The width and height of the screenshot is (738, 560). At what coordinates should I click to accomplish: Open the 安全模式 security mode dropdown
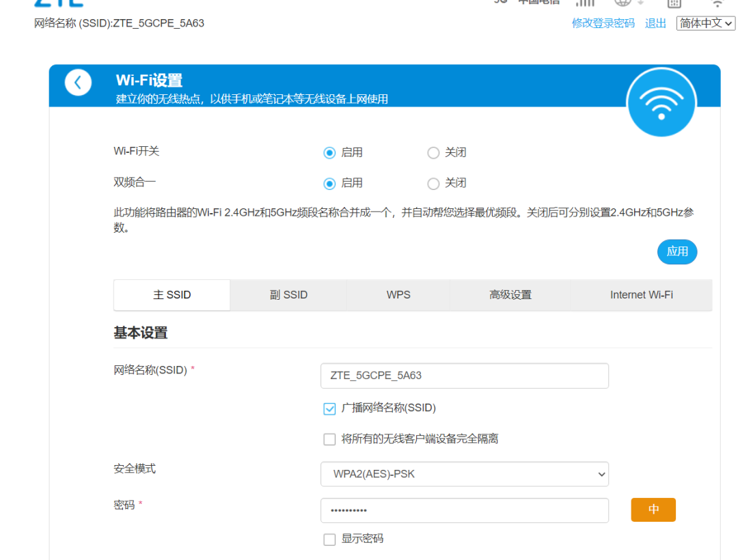(x=464, y=474)
